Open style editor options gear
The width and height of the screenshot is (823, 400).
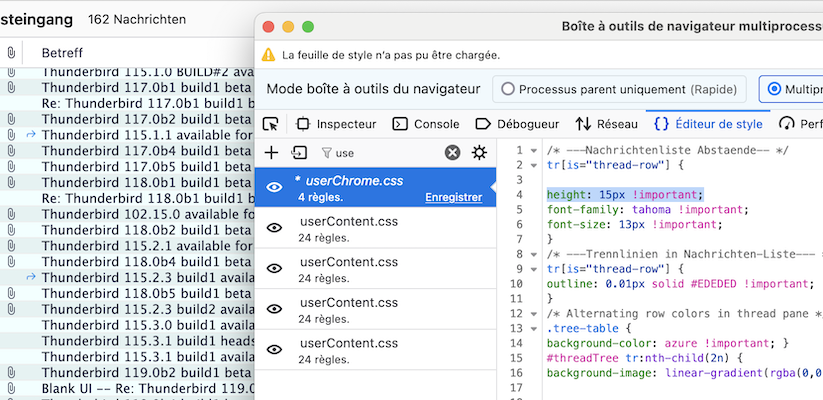tap(479, 153)
